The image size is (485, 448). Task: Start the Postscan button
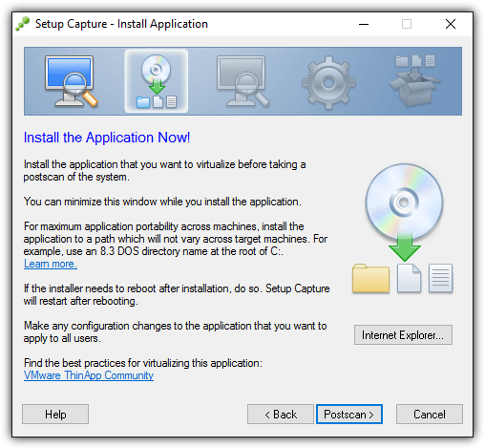click(x=349, y=415)
